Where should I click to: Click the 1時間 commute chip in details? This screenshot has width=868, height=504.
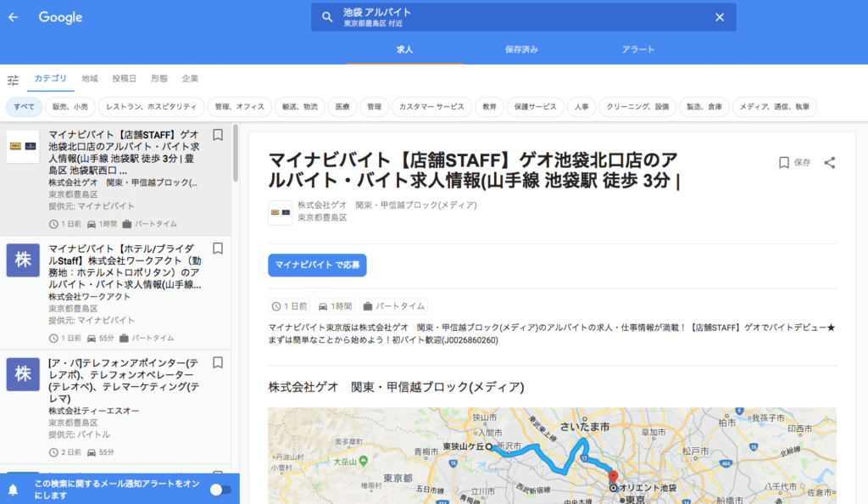[336, 306]
